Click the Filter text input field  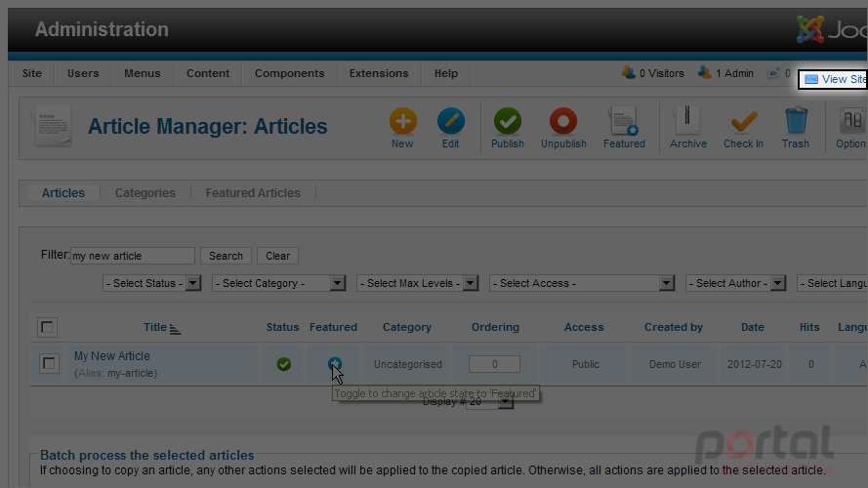[133, 256]
